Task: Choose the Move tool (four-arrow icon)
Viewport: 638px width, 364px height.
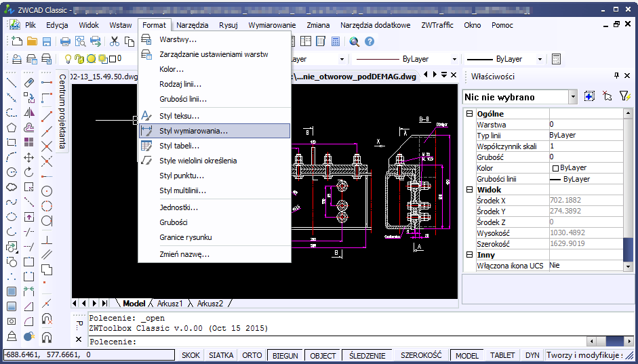Action: pos(29,157)
